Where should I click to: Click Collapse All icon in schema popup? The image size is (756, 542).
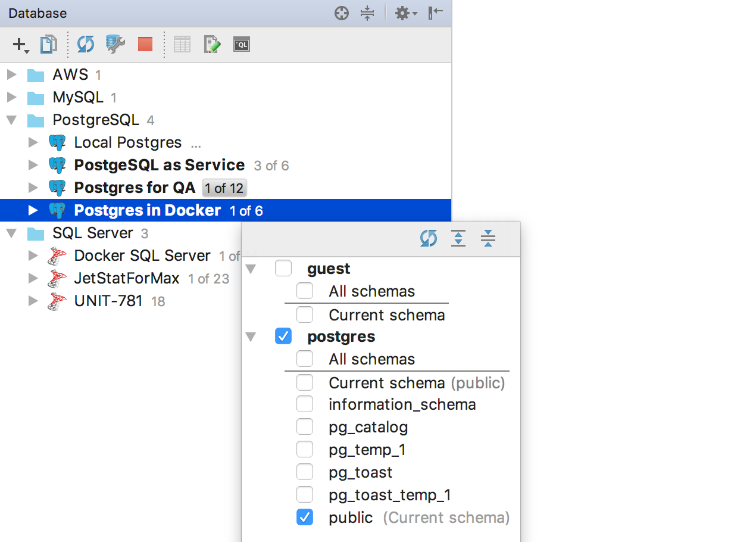click(488, 239)
